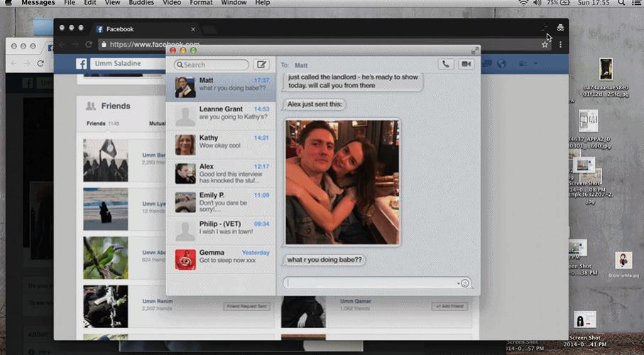Click the compose new message icon
This screenshot has width=644, height=355.
tap(261, 65)
